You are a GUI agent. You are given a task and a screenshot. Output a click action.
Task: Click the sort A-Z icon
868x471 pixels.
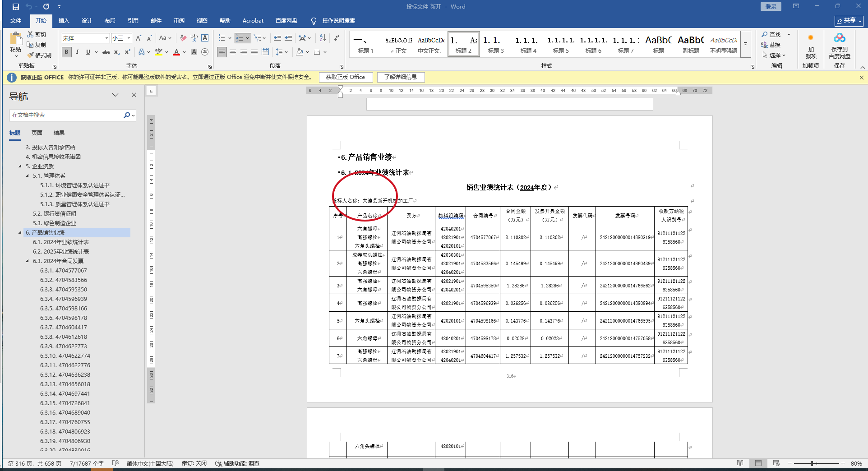(x=323, y=38)
